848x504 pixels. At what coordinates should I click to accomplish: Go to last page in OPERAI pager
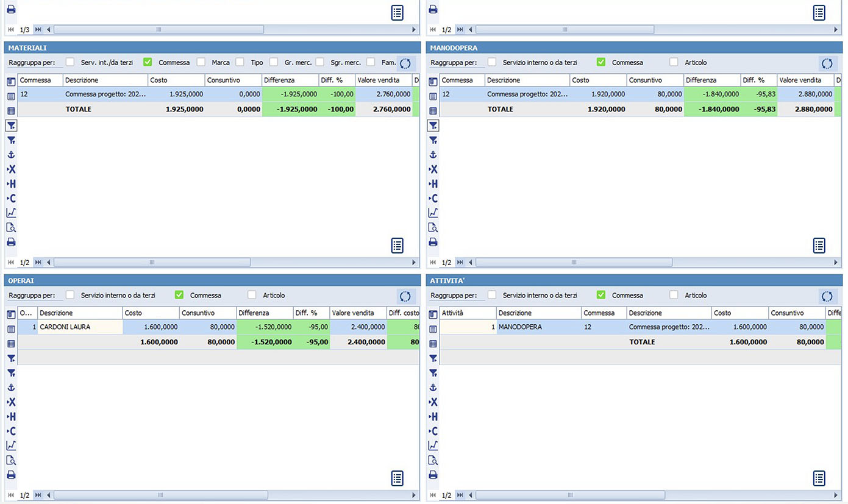[x=38, y=495]
